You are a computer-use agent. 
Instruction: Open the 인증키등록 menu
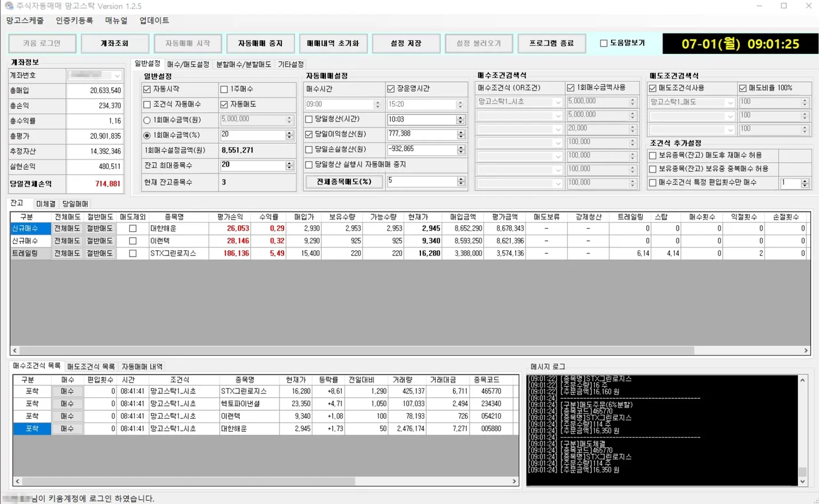[x=74, y=21]
